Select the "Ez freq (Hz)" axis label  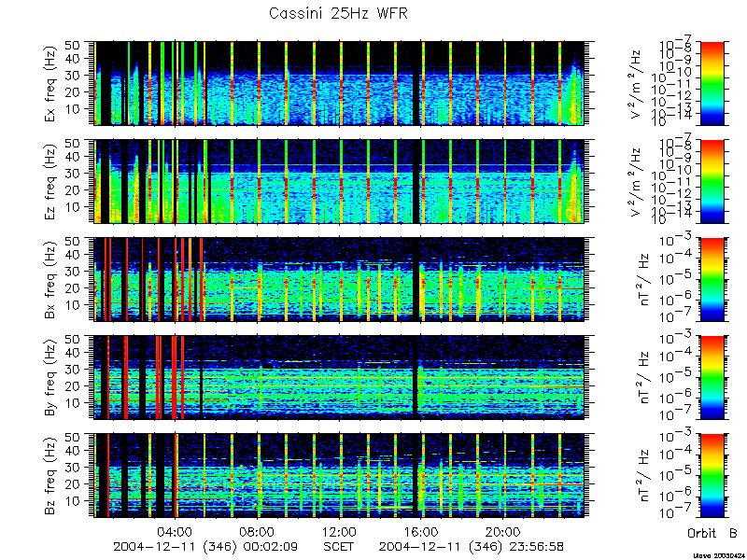tap(49, 181)
